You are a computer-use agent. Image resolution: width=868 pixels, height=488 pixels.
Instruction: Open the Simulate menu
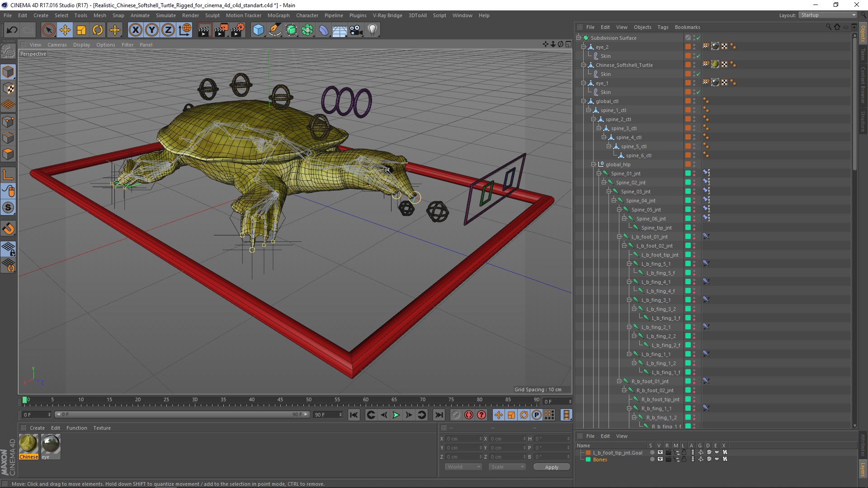(x=165, y=15)
